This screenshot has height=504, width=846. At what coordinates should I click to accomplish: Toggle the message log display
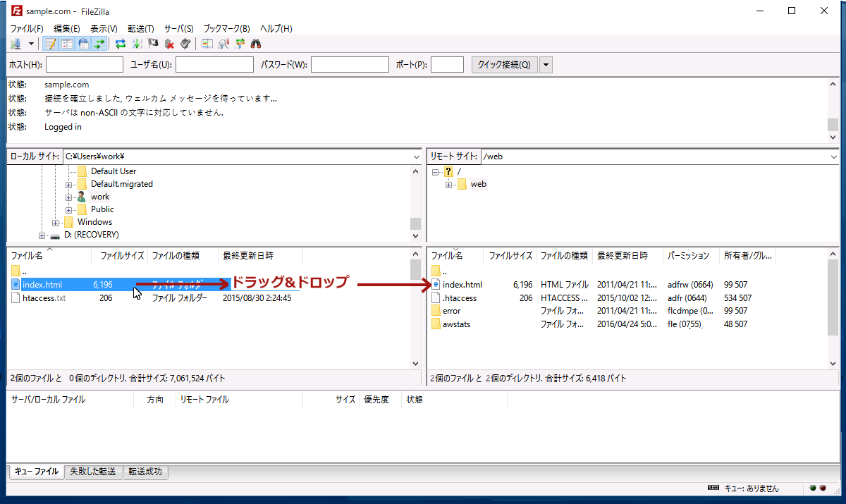51,44
